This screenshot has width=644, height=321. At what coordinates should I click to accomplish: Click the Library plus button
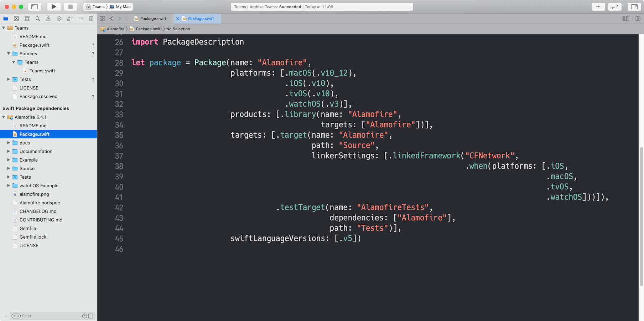[x=598, y=6]
